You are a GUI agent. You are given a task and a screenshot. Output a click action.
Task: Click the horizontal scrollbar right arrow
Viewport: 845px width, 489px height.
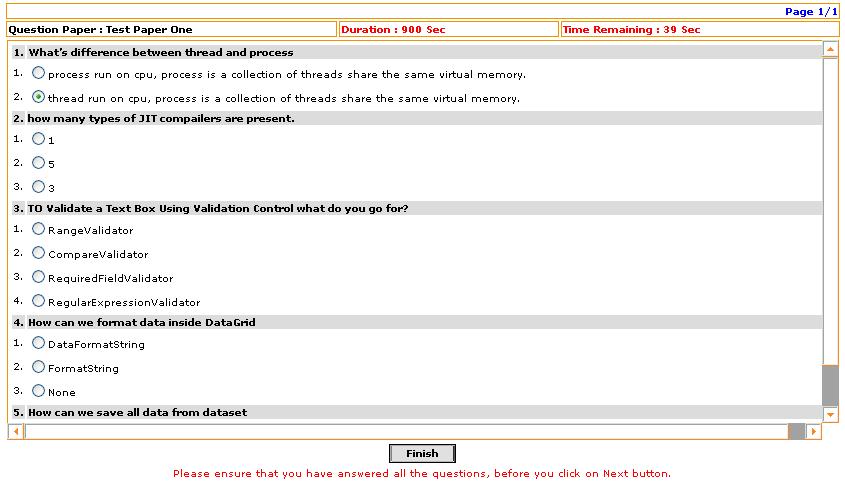[x=814, y=431]
